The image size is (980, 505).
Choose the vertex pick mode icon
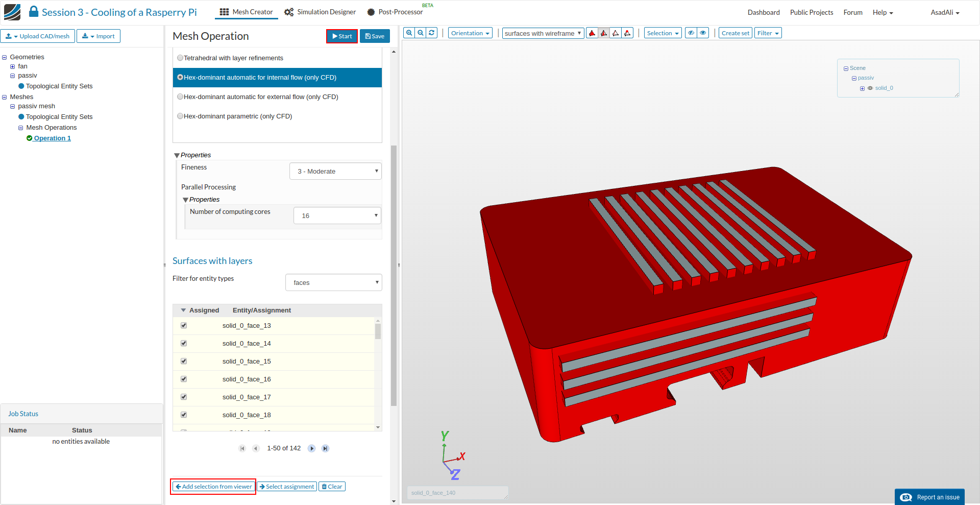tap(627, 33)
